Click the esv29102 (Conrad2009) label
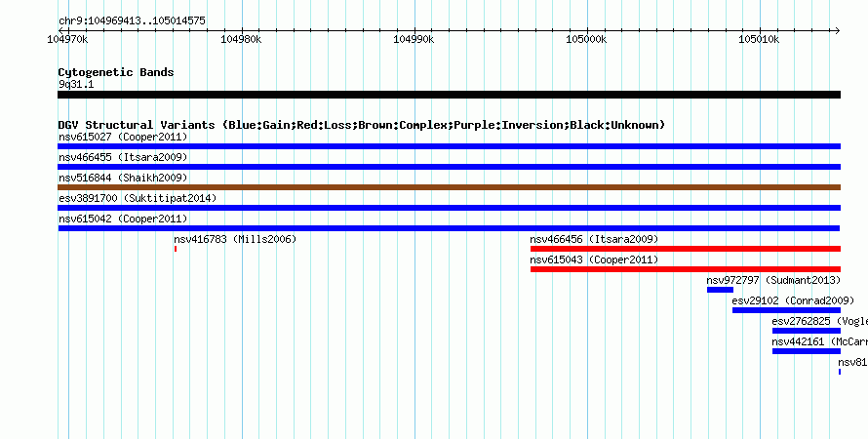Image resolution: width=868 pixels, height=439 pixels. click(793, 300)
